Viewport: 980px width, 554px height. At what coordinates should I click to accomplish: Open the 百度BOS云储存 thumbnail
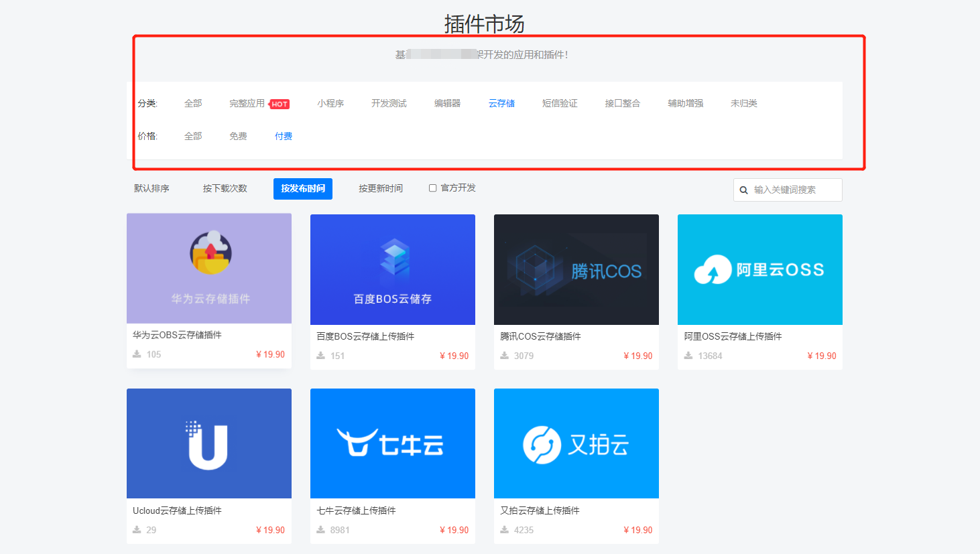click(393, 269)
